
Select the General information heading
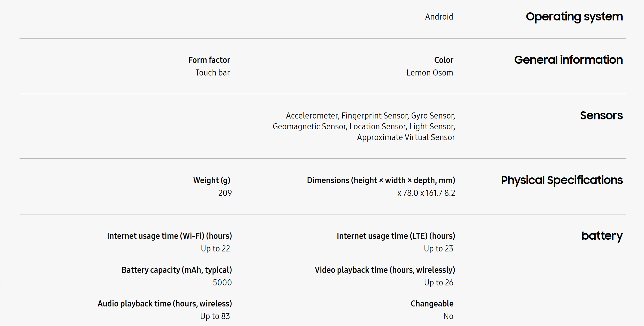pyautogui.click(x=568, y=60)
